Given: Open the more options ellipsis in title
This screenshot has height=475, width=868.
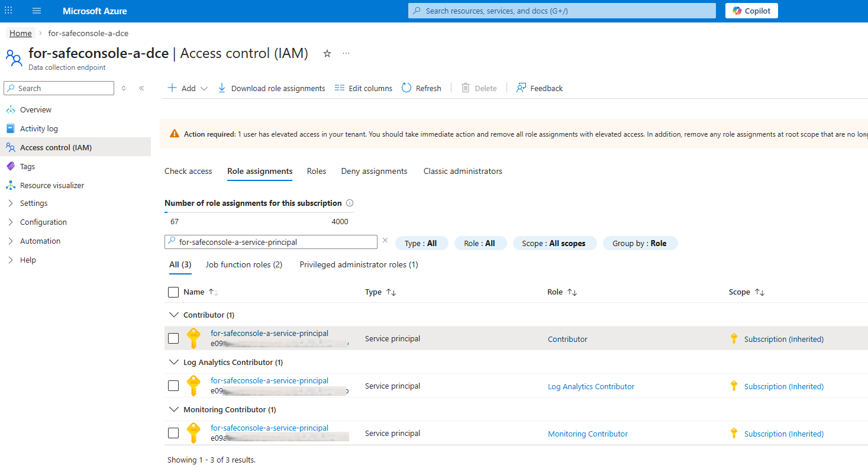Looking at the screenshot, I should [346, 53].
